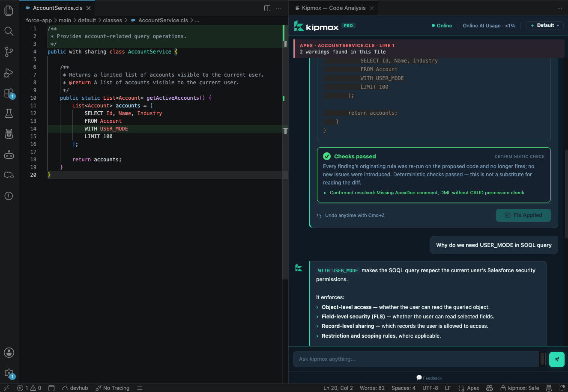Open editor More Actions menu
The width and height of the screenshot is (568, 392).
(278, 8)
